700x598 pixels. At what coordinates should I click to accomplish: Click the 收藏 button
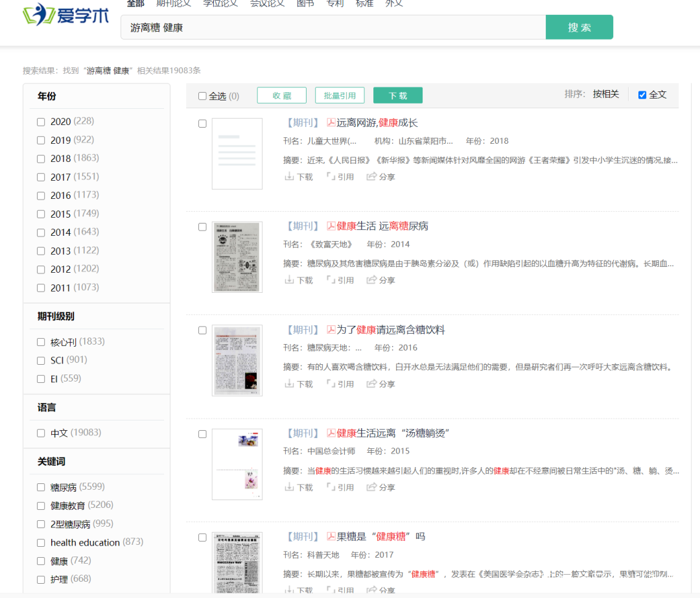pos(282,95)
